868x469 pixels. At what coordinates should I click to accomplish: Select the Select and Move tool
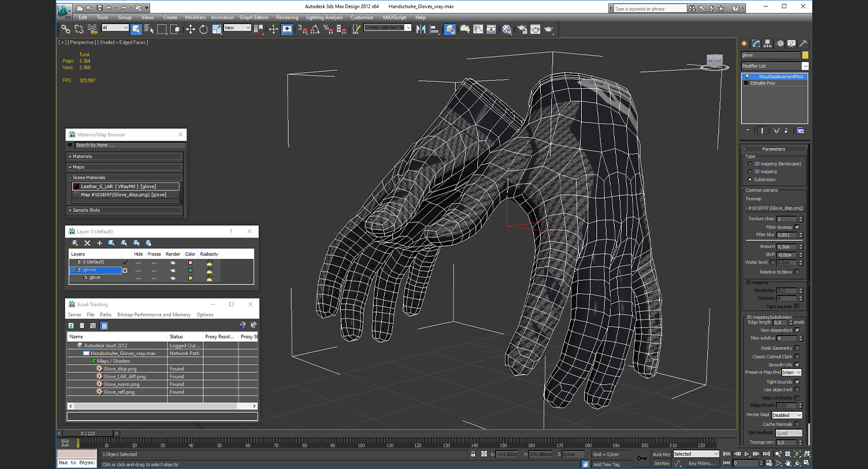coord(191,29)
